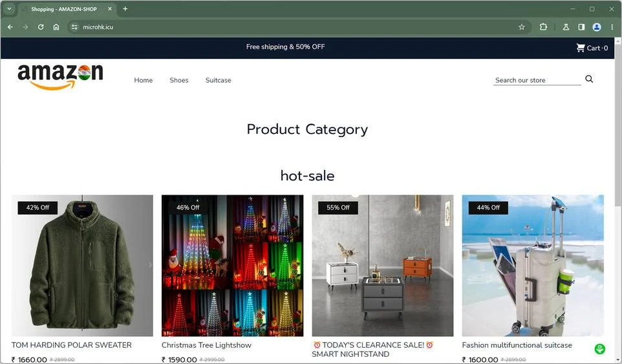The height and width of the screenshot is (364, 622).
Task: Minimize the browser window
Action: pos(573,8)
